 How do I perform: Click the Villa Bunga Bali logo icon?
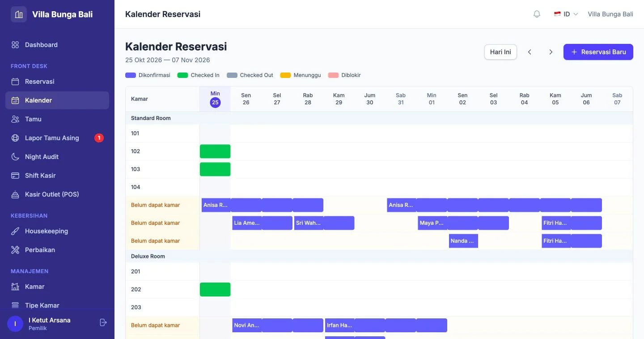click(19, 14)
